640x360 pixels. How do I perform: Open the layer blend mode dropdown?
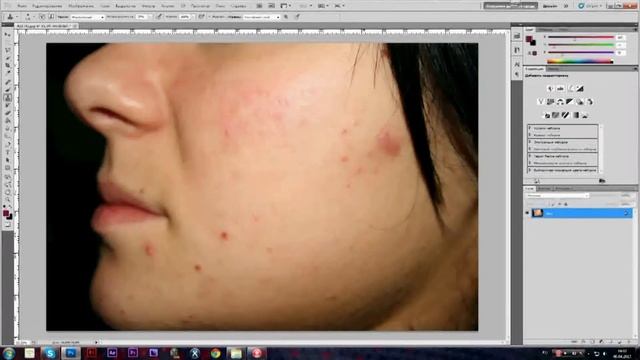557,196
